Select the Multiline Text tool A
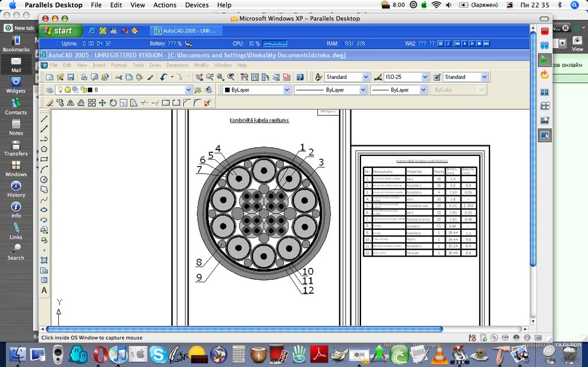 [44, 290]
